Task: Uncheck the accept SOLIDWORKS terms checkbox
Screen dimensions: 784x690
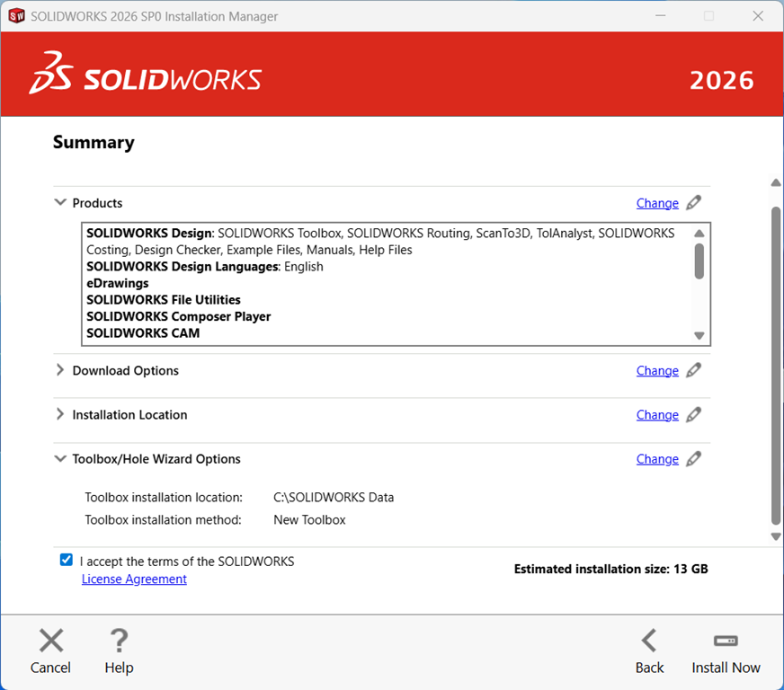Action: 67,560
